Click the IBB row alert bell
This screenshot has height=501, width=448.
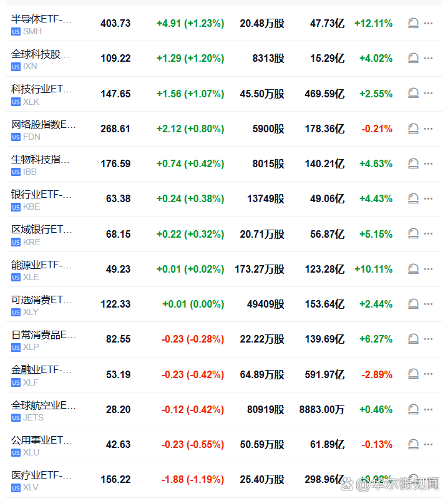[412, 163]
